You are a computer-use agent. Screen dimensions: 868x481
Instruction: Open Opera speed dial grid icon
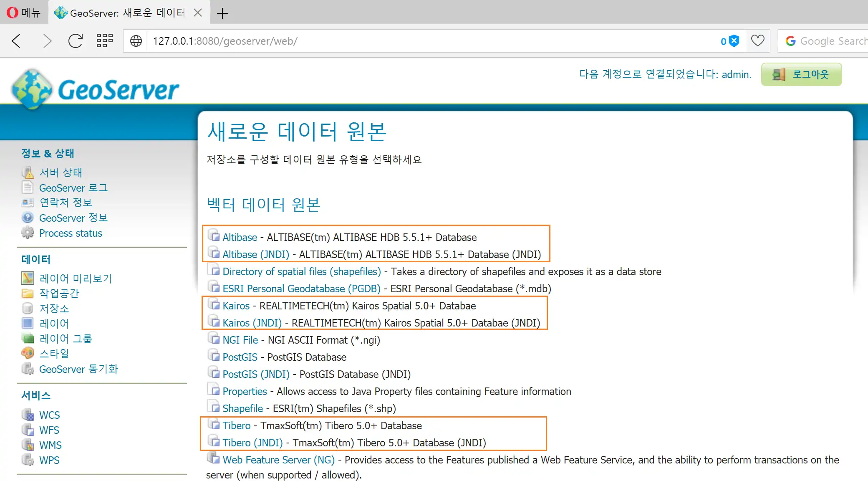104,41
